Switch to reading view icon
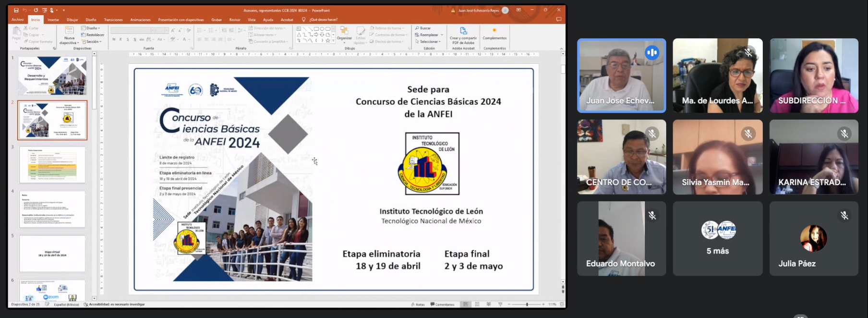This screenshot has height=318, width=868. [x=489, y=305]
